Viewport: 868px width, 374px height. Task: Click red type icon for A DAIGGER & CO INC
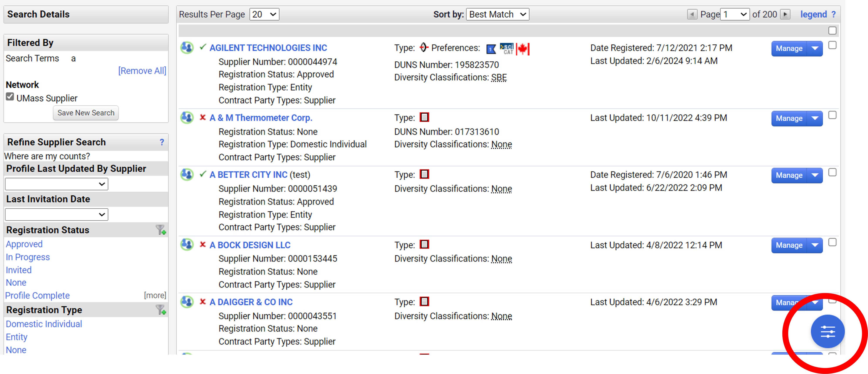[x=424, y=301]
